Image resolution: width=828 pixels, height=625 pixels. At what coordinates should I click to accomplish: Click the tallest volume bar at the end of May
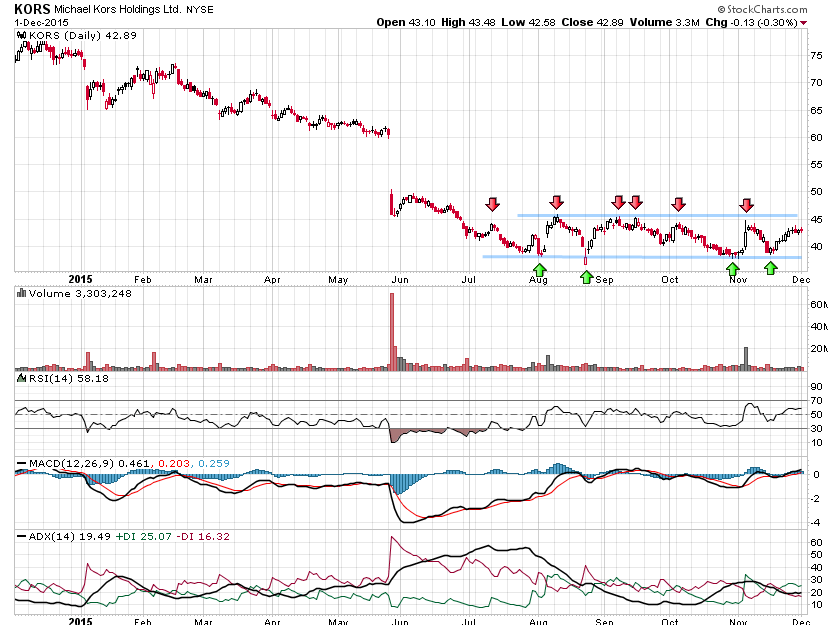pos(392,332)
